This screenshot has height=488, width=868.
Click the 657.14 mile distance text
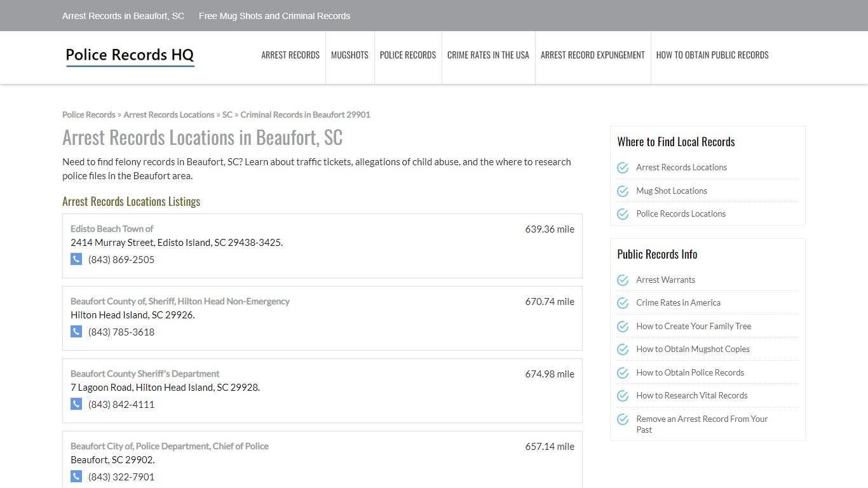[x=550, y=447]
